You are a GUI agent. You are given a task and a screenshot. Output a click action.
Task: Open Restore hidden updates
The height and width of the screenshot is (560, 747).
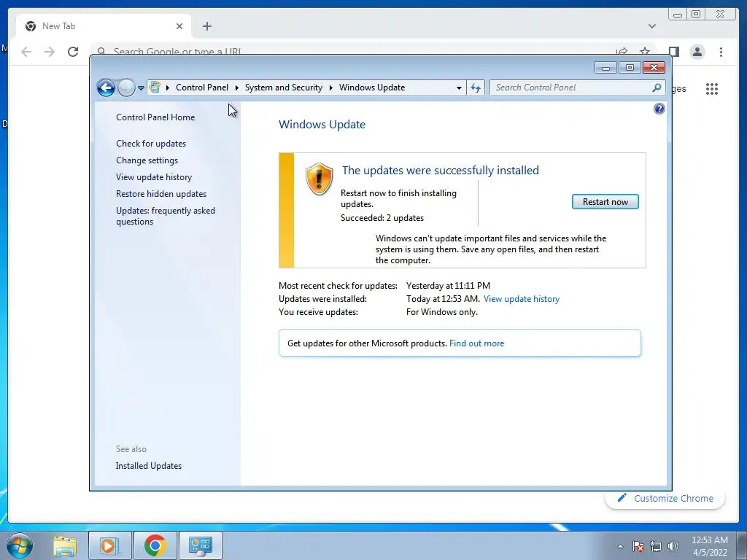(x=161, y=194)
